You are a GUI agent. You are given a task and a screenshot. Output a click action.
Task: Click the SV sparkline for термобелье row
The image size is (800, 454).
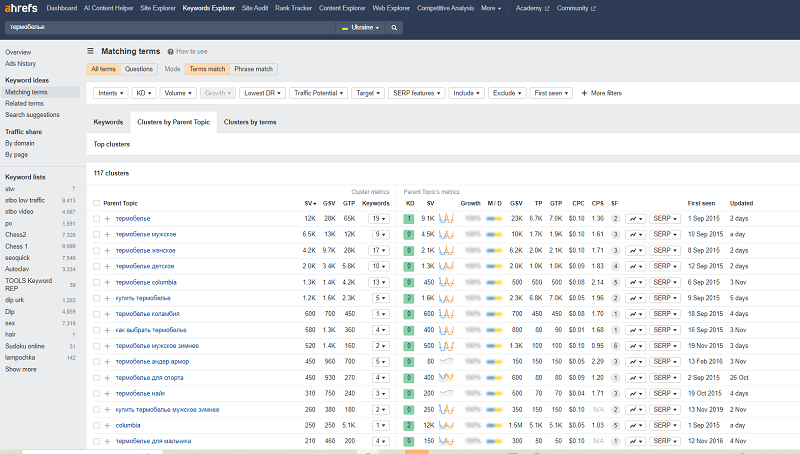coord(446,218)
